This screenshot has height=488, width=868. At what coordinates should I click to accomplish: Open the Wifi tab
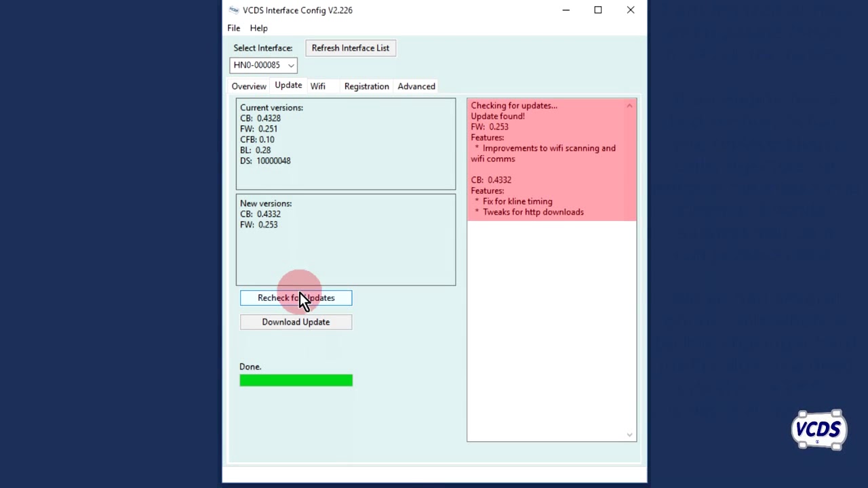click(317, 86)
